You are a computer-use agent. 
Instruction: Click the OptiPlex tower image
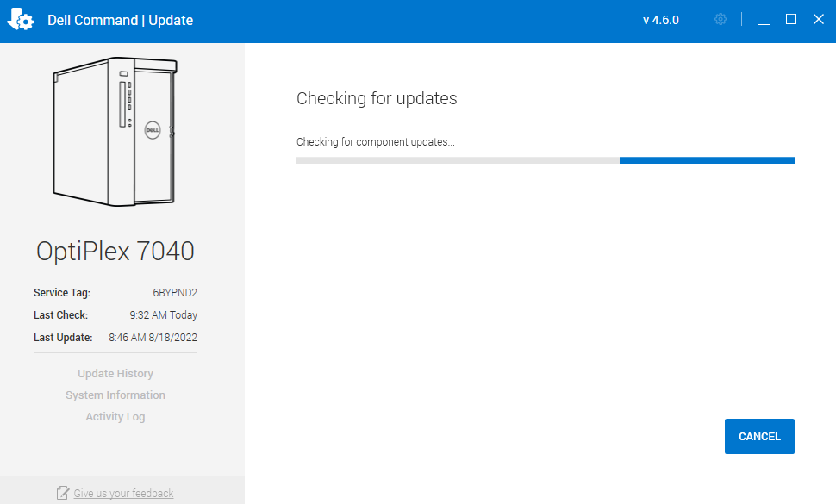(115, 132)
